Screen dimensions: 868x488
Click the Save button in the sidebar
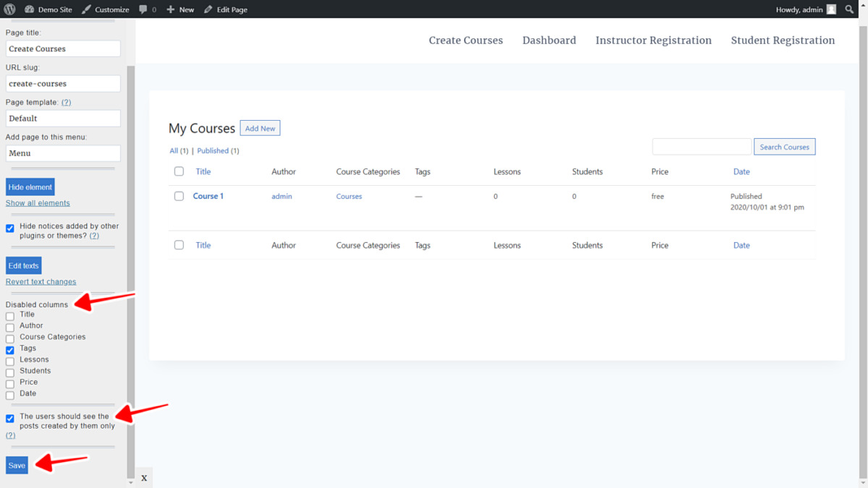(17, 465)
